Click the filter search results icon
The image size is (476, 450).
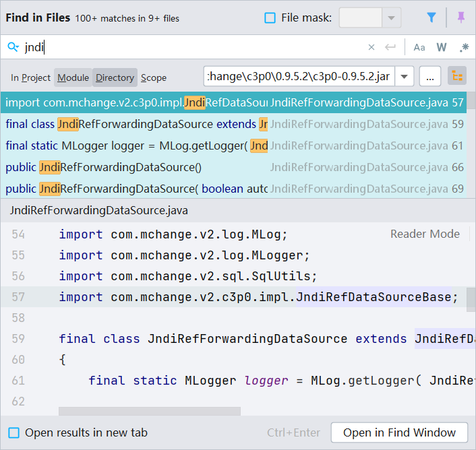(432, 18)
